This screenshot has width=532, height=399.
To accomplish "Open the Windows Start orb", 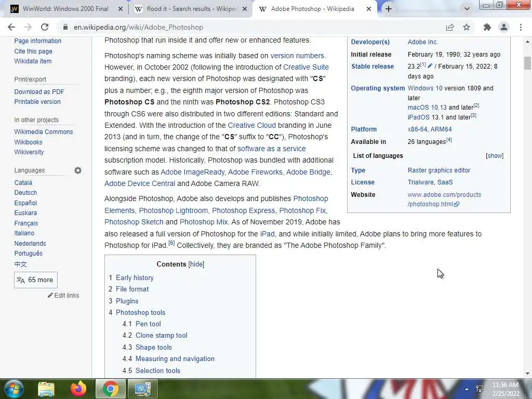I will tap(14, 389).
